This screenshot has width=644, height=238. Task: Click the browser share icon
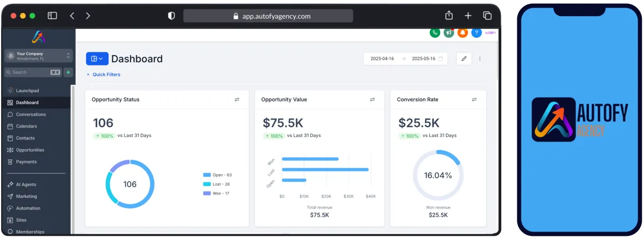tap(449, 16)
